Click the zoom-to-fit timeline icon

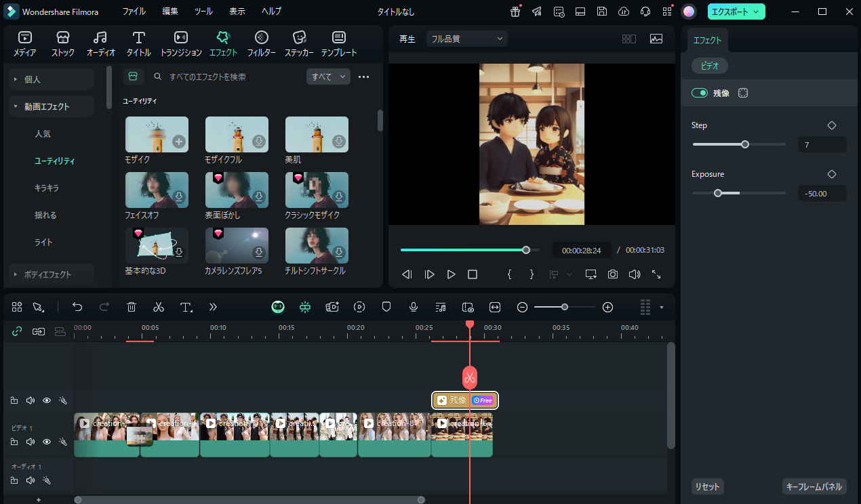click(x=495, y=307)
